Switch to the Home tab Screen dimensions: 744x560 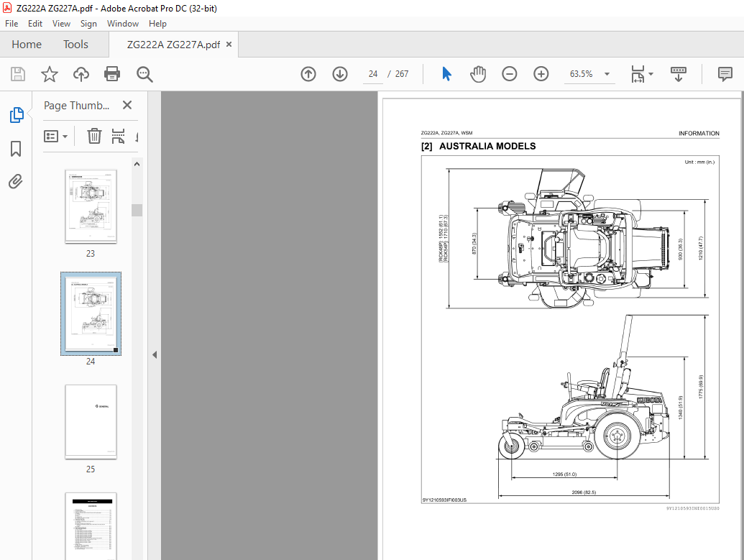coord(27,44)
